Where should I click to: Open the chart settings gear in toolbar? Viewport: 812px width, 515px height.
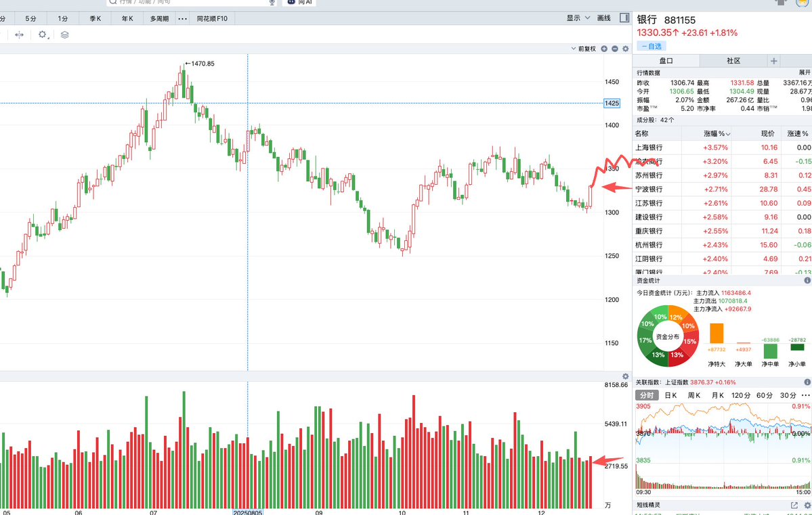coord(43,35)
